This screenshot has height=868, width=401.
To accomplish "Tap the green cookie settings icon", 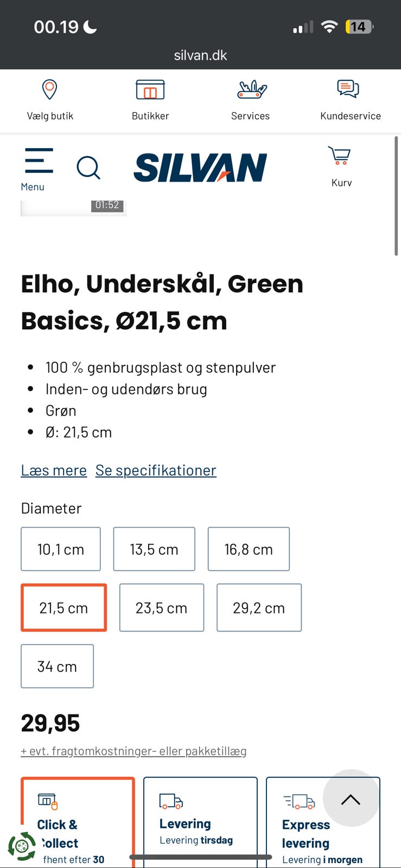I will point(22,846).
